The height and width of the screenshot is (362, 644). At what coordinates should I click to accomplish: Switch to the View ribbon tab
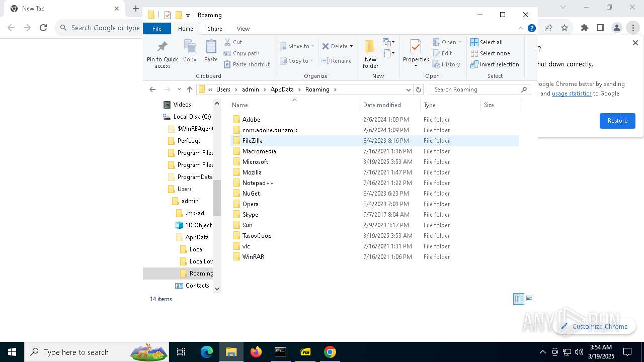pyautogui.click(x=243, y=29)
